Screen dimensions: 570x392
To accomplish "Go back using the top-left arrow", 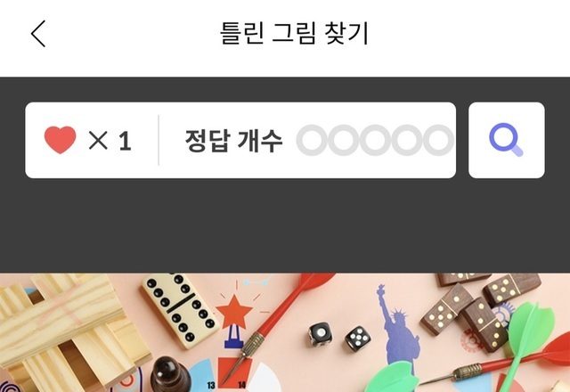I will coord(38,34).
